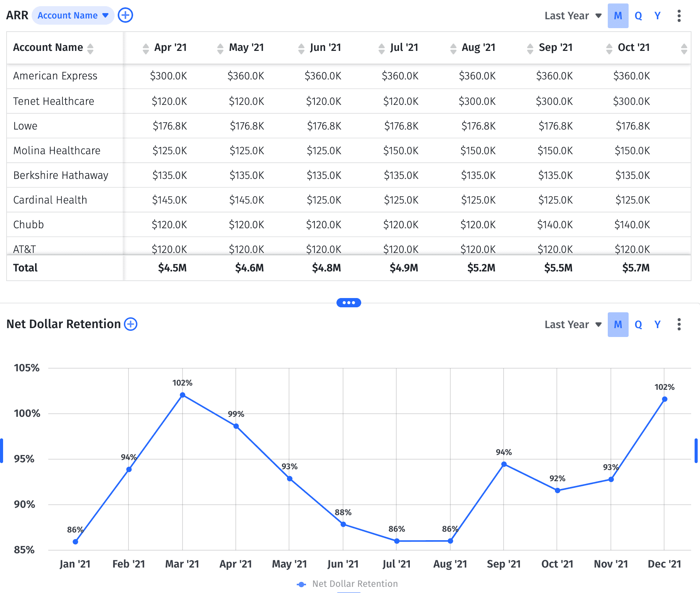The height and width of the screenshot is (593, 700).
Task: Click the Net Dollar Retention legend label
Action: pos(355,584)
